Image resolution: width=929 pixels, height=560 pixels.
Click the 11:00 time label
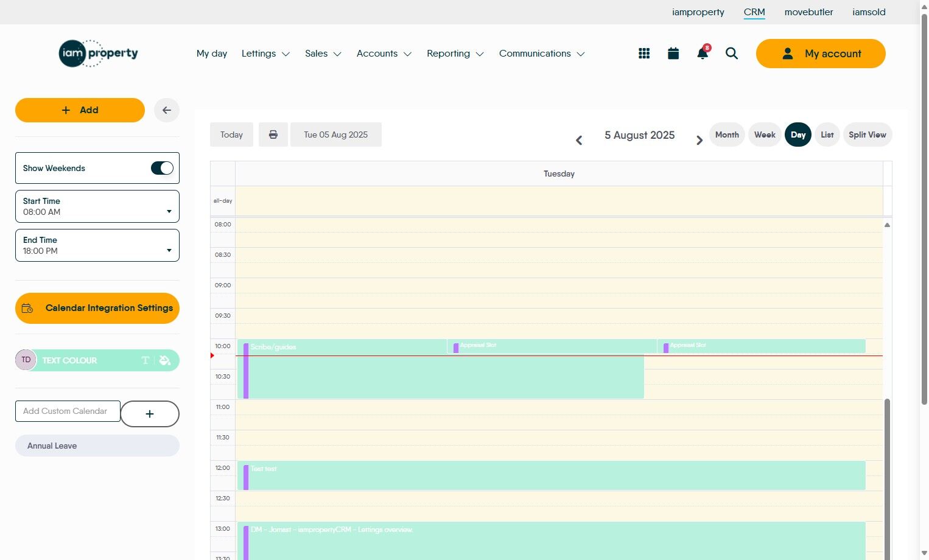223,407
